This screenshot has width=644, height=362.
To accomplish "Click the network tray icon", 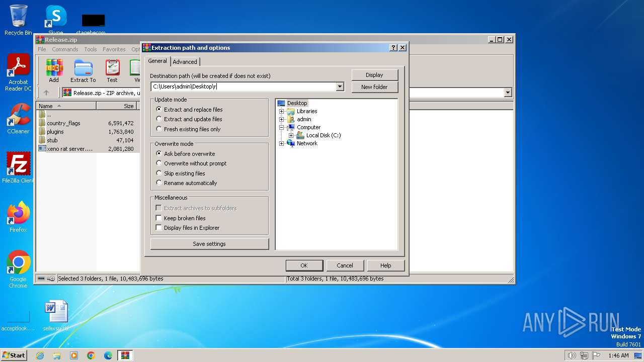I will pyautogui.click(x=584, y=355).
